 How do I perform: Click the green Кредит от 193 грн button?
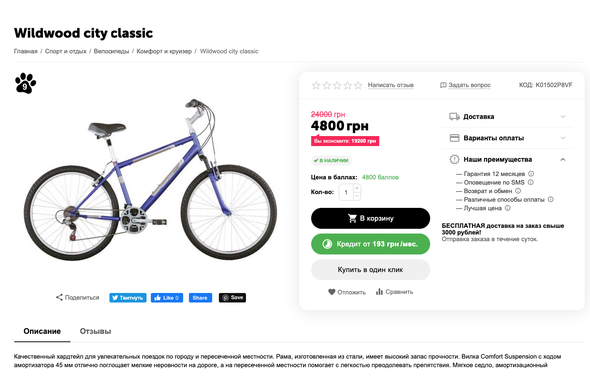tap(370, 244)
